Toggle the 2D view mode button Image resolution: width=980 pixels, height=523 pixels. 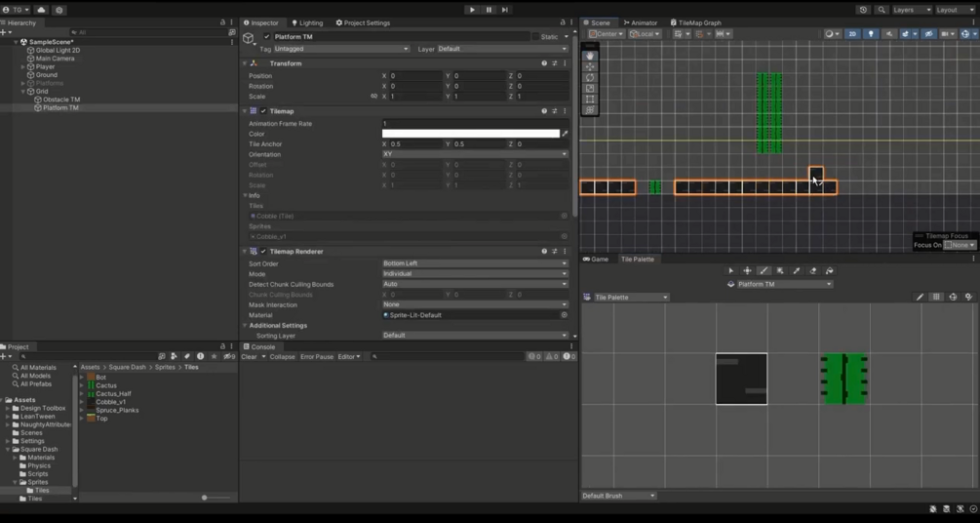click(x=852, y=34)
